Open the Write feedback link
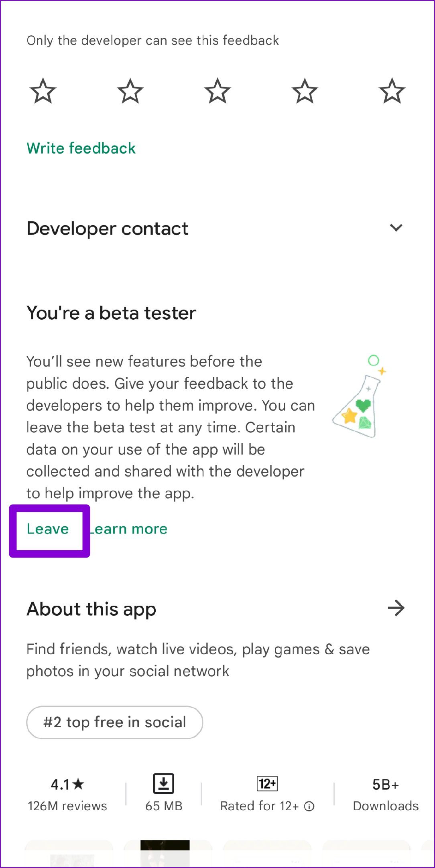The height and width of the screenshot is (868, 435). (81, 148)
